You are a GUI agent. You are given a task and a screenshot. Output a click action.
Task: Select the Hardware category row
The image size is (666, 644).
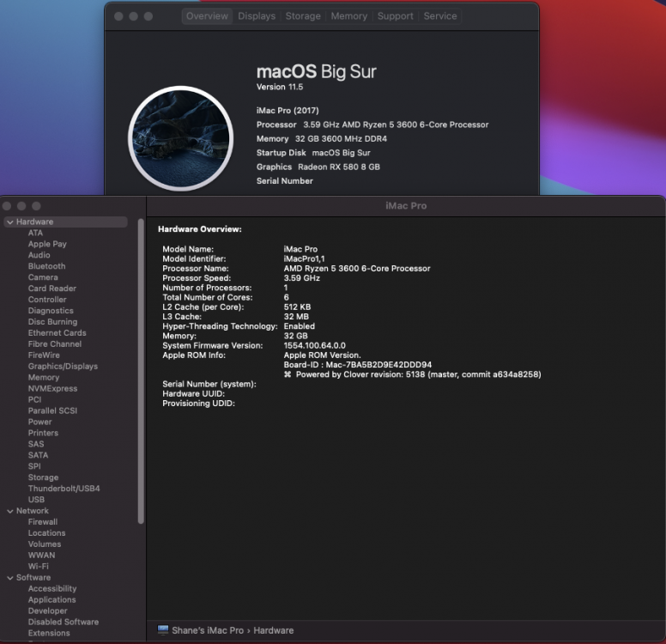coord(66,222)
